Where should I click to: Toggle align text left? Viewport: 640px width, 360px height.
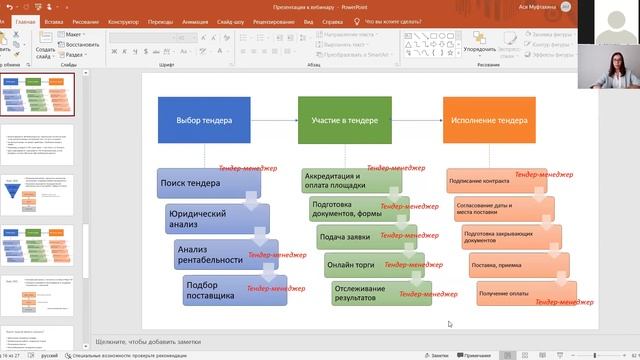[x=243, y=51]
